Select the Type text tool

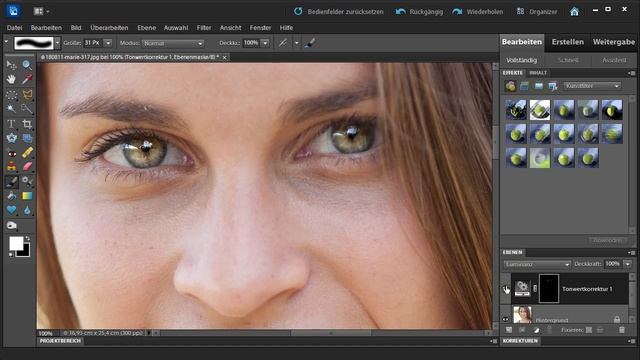(11, 124)
